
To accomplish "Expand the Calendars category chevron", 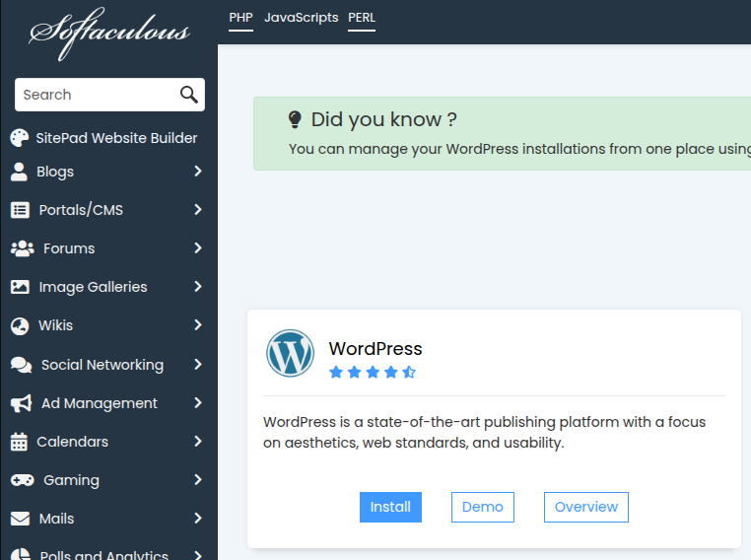I will pyautogui.click(x=198, y=442).
